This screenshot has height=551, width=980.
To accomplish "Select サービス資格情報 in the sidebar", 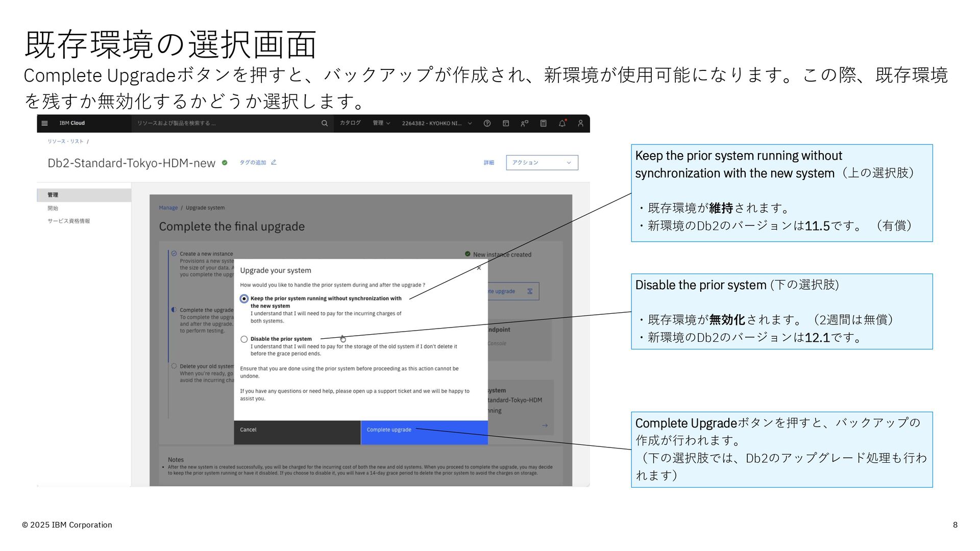I will click(x=69, y=221).
